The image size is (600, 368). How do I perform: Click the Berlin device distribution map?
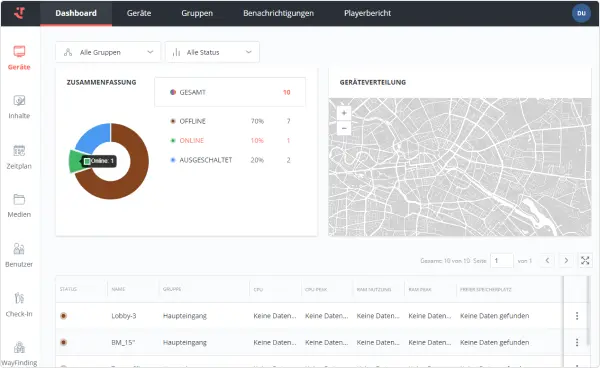coord(460,167)
